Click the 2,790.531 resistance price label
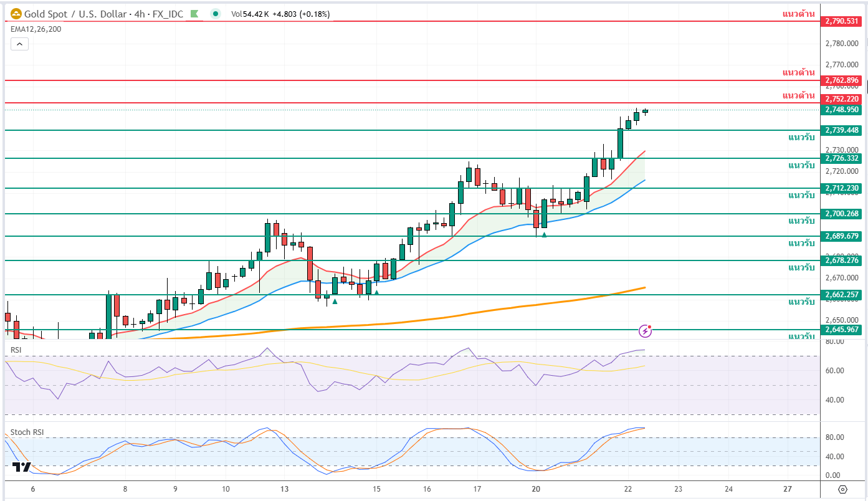 pos(841,21)
